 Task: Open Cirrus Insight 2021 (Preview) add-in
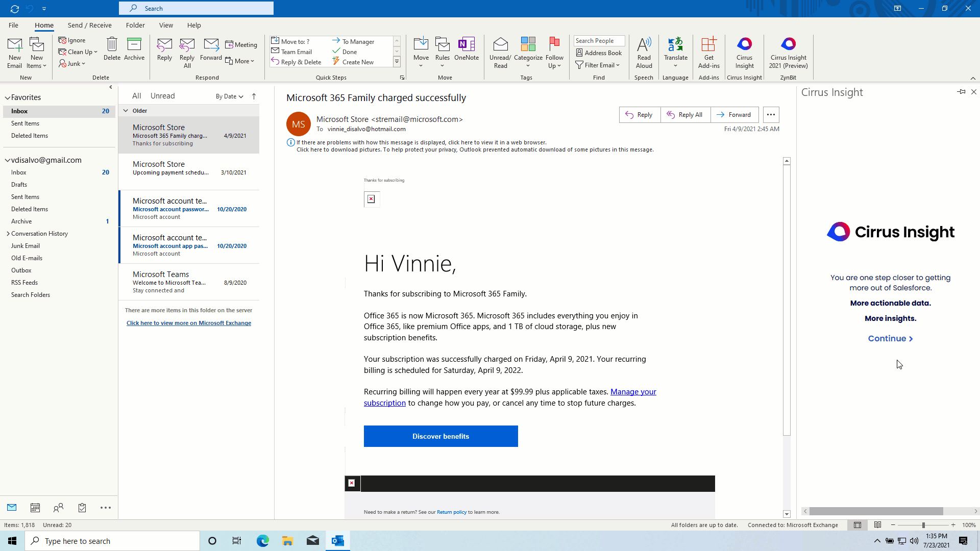click(x=789, y=44)
